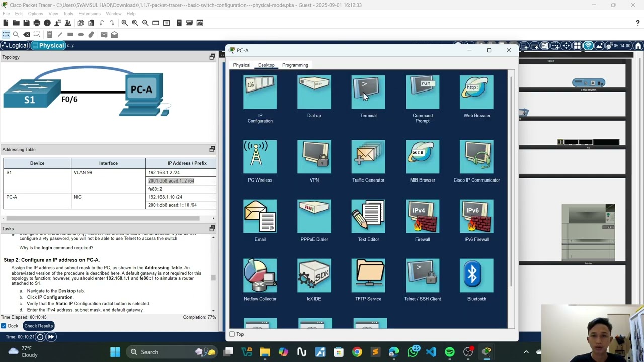Open the Email app
This screenshot has width=644, height=362.
(x=260, y=216)
